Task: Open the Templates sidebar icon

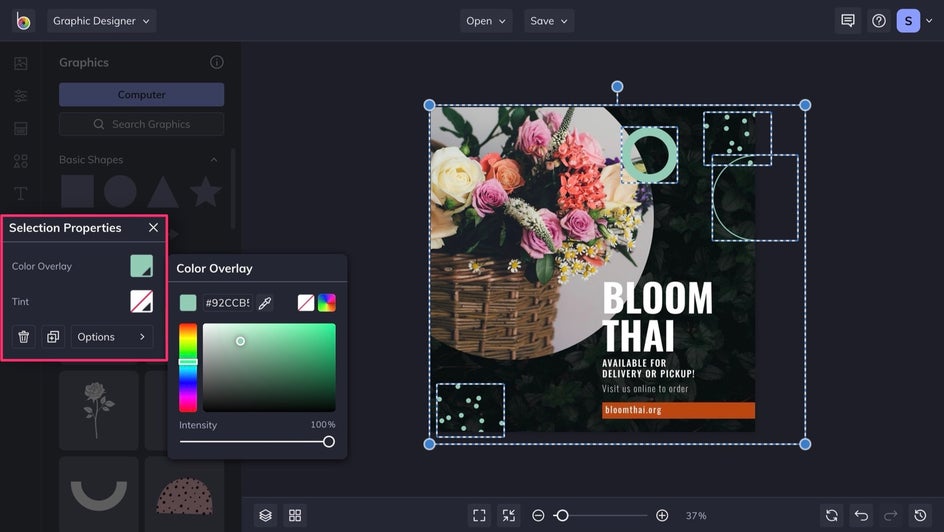Action: [20, 128]
